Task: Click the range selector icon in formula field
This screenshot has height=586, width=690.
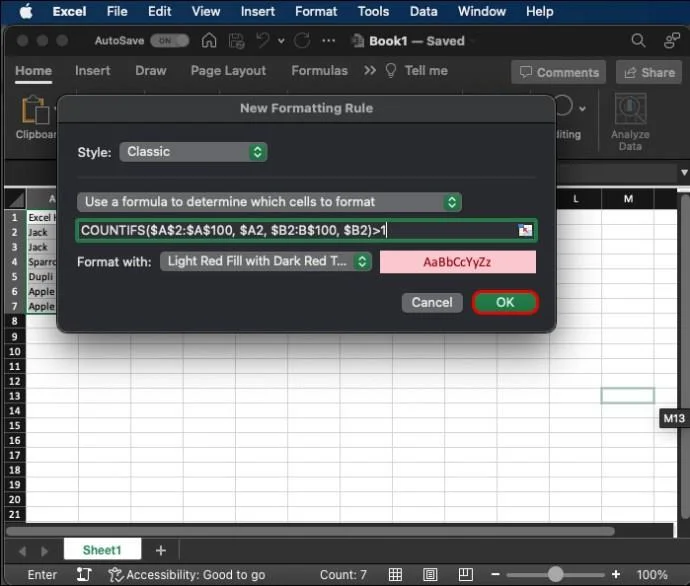Action: coord(525,230)
